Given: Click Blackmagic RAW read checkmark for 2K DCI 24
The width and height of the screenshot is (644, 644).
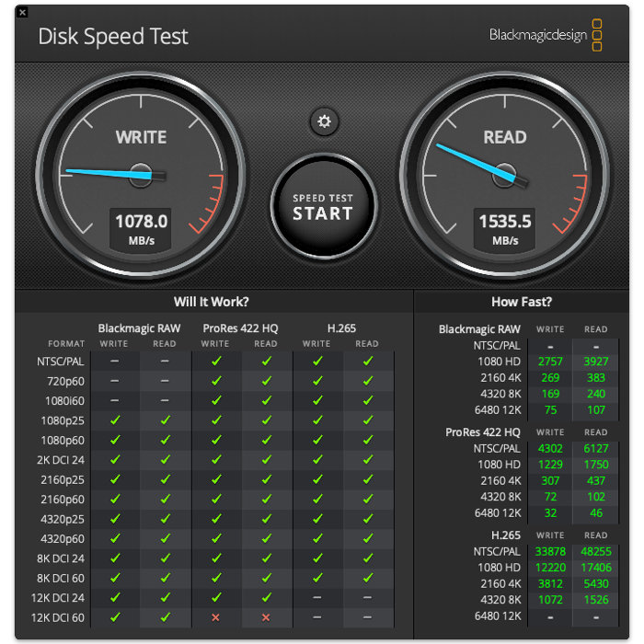Looking at the screenshot, I should coord(165,459).
